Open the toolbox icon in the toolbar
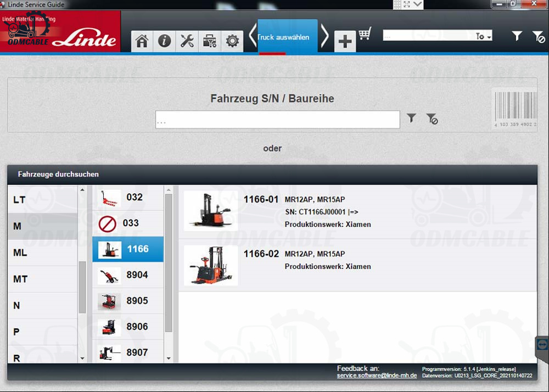This screenshot has height=392, width=549. coord(210,41)
